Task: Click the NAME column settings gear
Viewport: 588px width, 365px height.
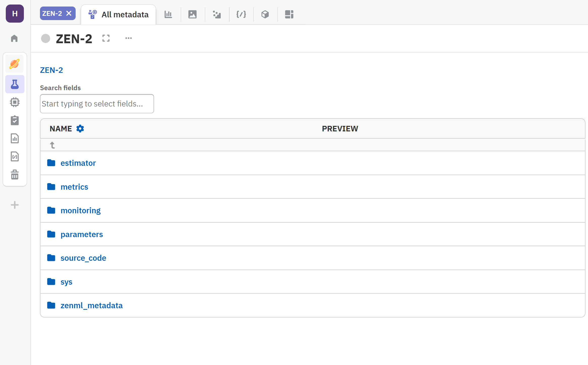Action: 80,129
